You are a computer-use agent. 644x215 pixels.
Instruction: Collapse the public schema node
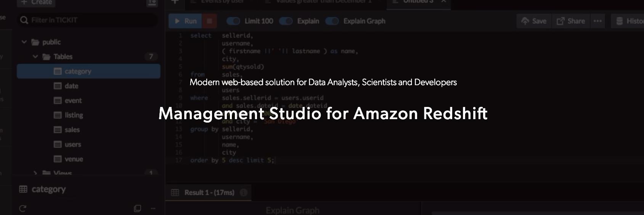[x=24, y=42]
